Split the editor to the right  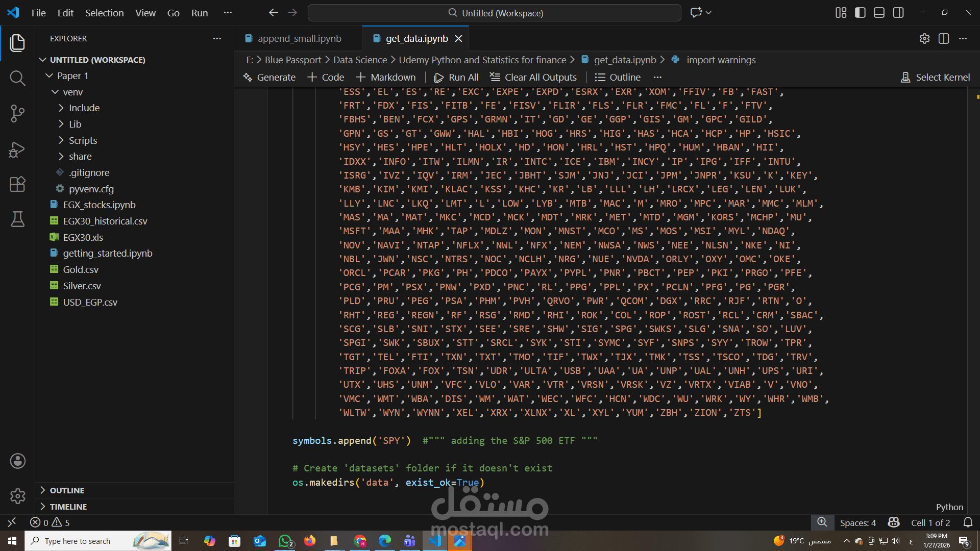tap(944, 39)
